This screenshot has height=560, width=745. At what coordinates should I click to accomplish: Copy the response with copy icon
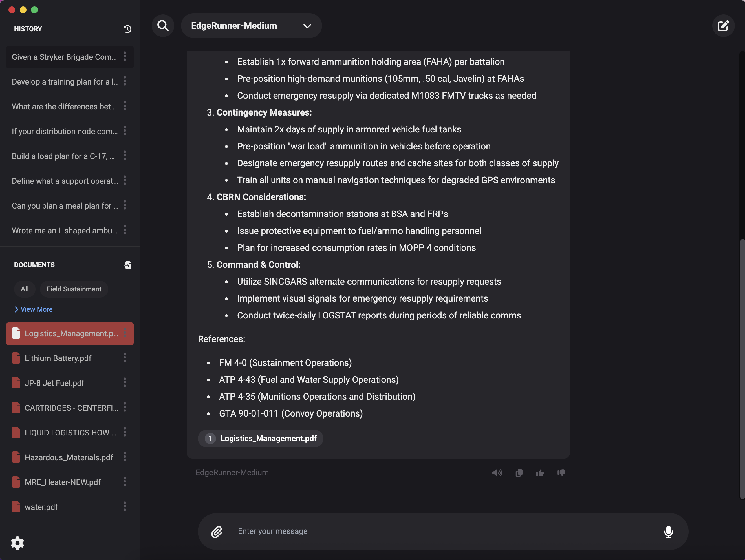[519, 473]
